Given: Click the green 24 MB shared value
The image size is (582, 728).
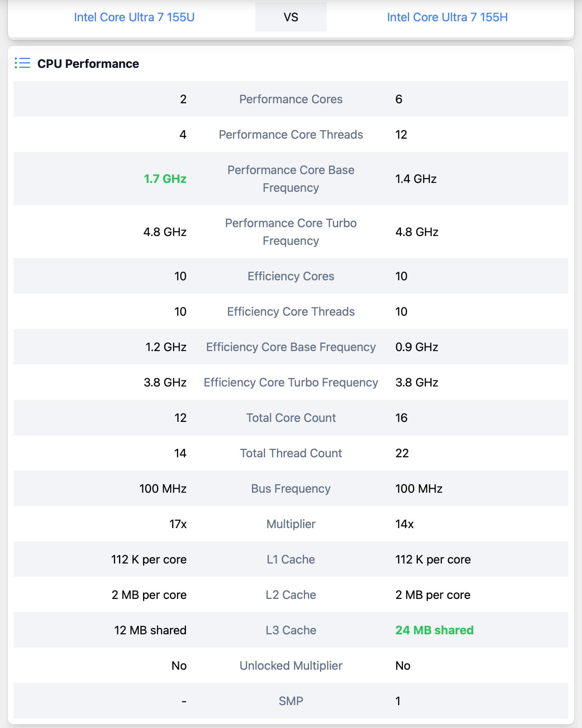Looking at the screenshot, I should pyautogui.click(x=434, y=630).
